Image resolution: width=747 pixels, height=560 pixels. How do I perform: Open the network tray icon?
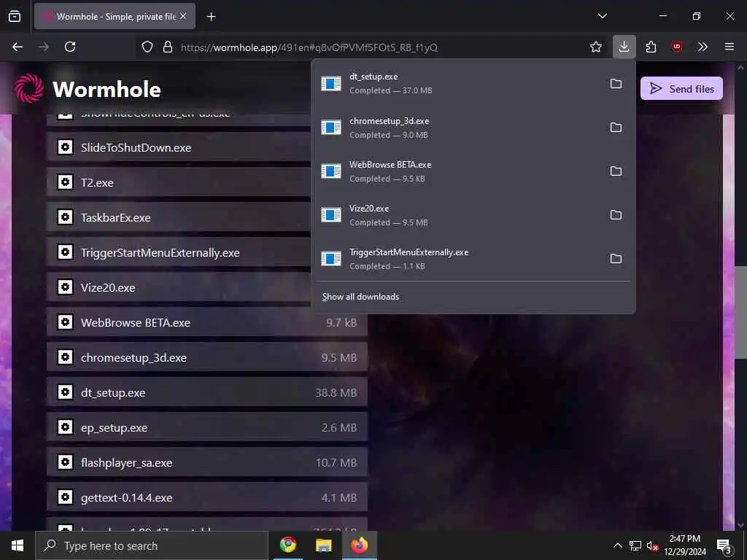pos(635,545)
